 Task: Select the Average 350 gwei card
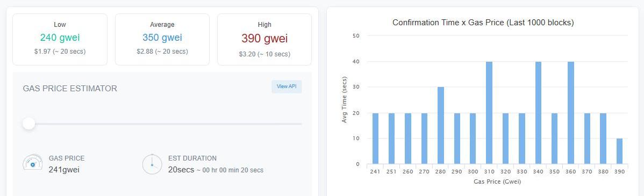[162, 39]
